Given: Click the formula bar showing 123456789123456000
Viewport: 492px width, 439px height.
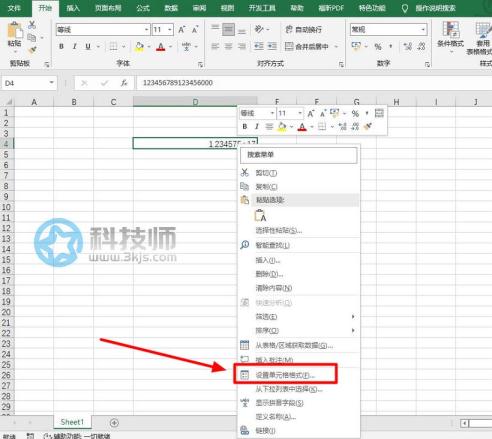Looking at the screenshot, I should 313,83.
